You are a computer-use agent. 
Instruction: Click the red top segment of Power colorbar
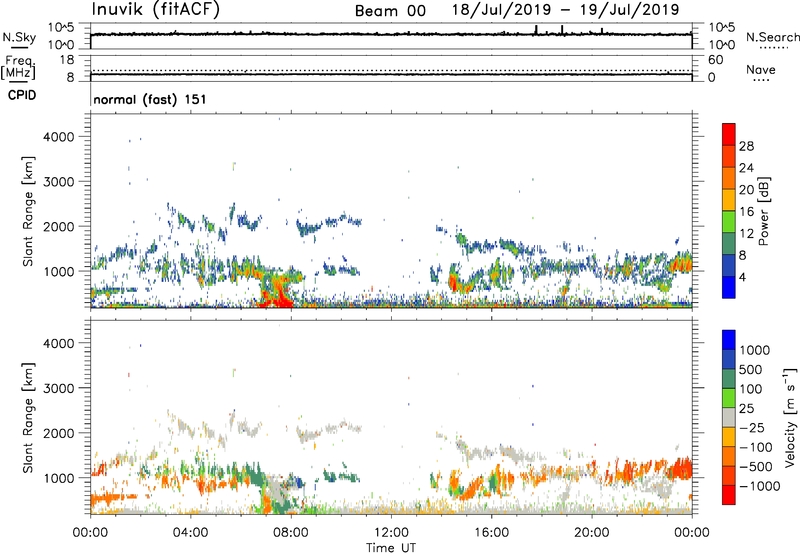729,134
